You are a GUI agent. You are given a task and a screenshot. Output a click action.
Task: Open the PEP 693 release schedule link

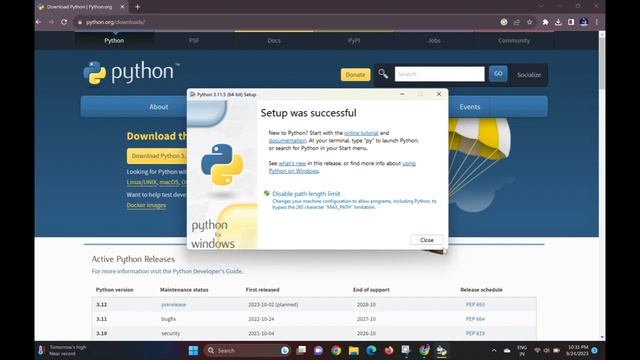pyautogui.click(x=475, y=304)
